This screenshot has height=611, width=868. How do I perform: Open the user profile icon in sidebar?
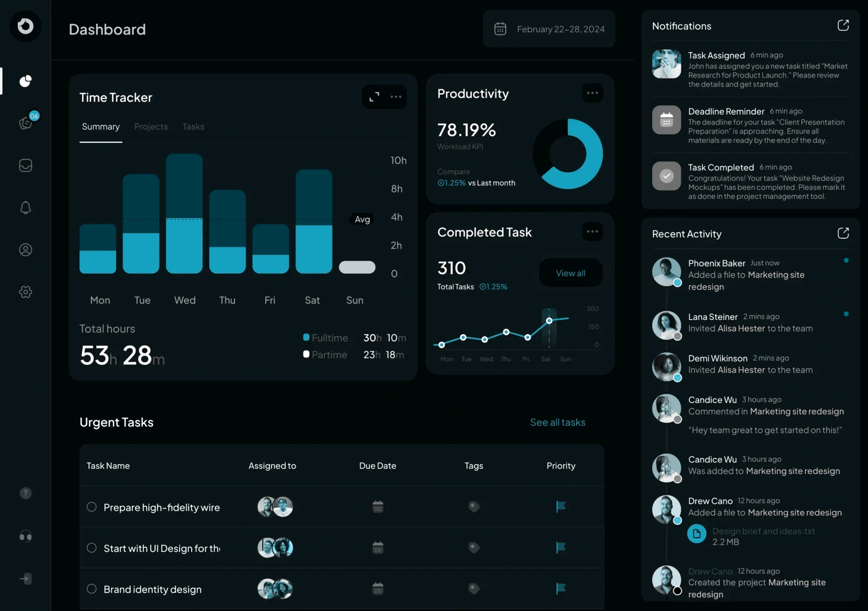25,250
